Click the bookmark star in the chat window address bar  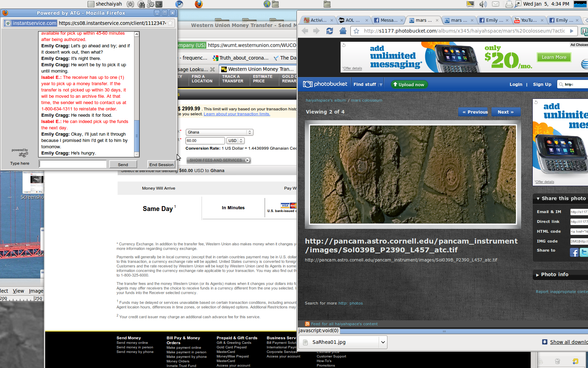tap(170, 23)
